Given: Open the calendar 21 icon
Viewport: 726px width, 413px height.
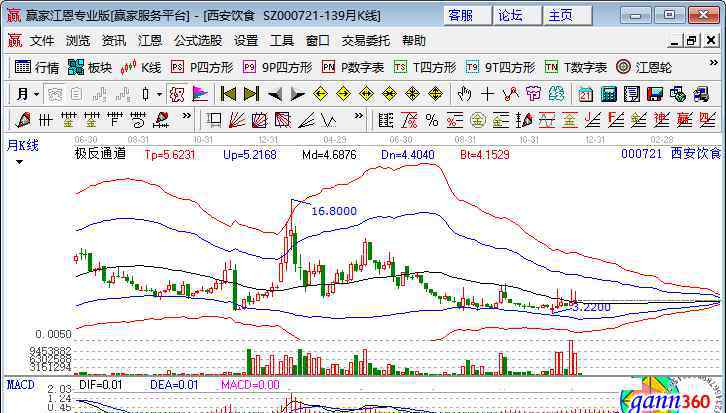Looking at the screenshot, I should 586,94.
